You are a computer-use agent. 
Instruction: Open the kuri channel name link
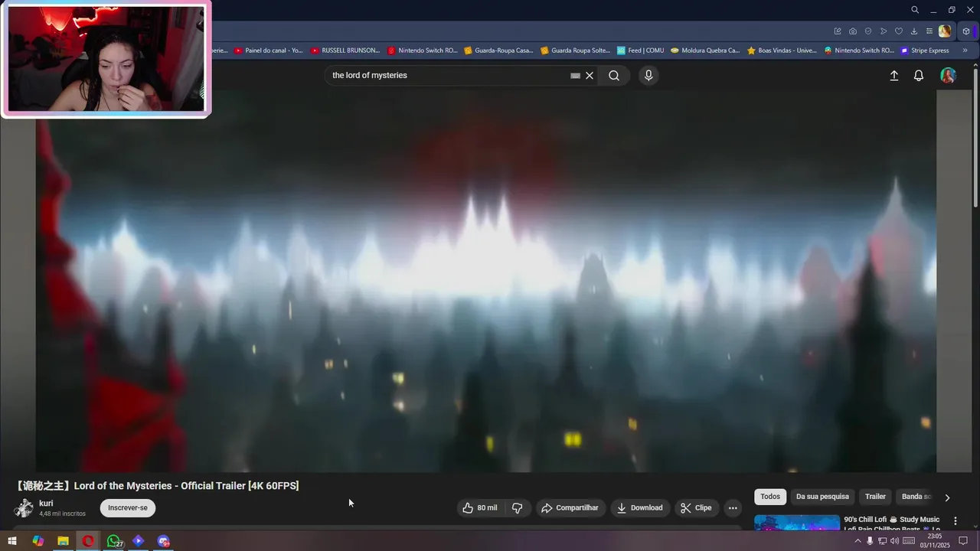click(x=46, y=504)
